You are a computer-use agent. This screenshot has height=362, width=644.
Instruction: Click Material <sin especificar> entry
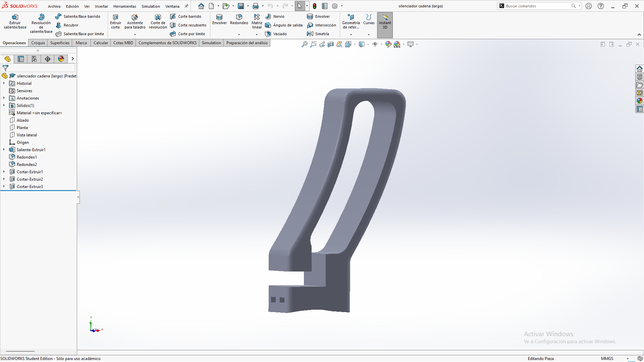(x=39, y=113)
